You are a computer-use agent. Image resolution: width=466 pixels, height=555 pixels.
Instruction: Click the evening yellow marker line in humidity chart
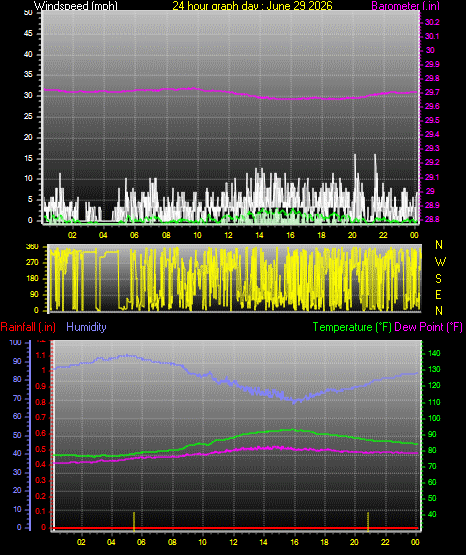coord(368,521)
